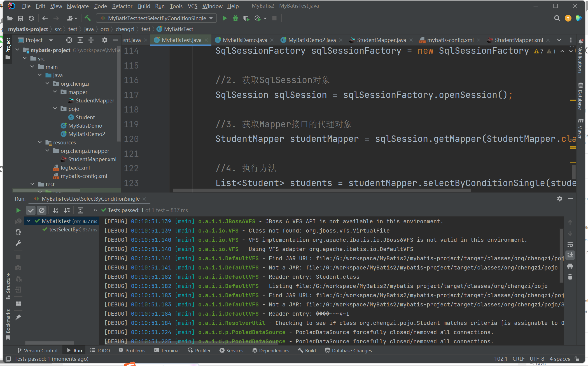Toggle the hide ignored tests checkbox

(42, 210)
